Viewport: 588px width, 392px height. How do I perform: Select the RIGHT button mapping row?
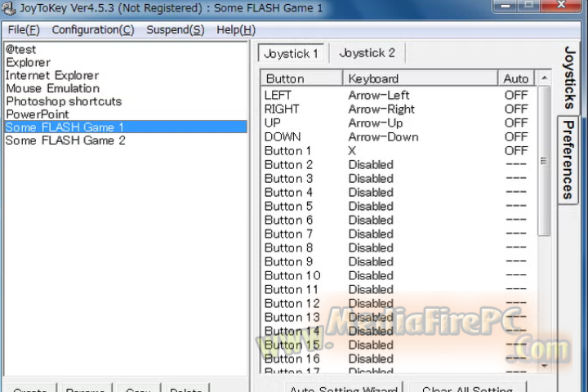[x=399, y=109]
